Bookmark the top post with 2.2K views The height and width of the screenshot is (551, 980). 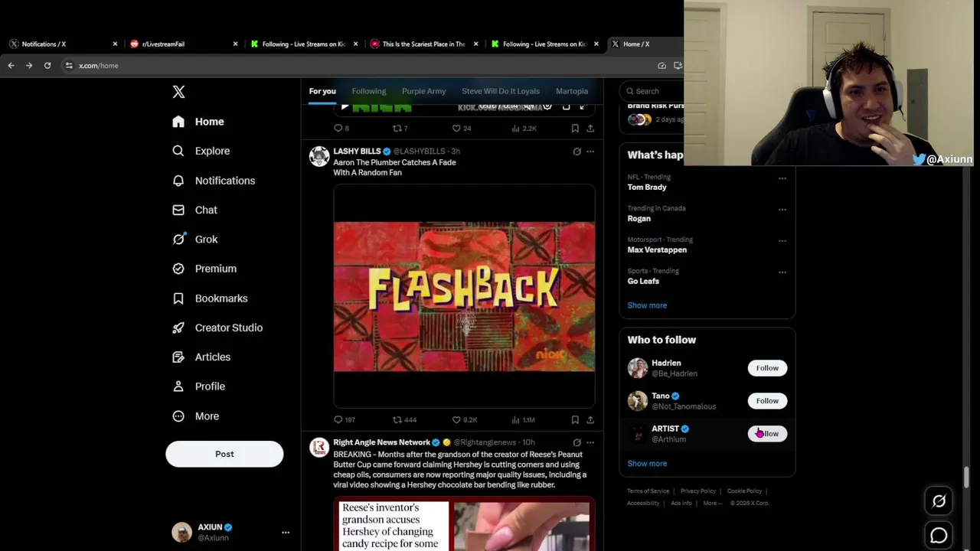click(x=575, y=129)
